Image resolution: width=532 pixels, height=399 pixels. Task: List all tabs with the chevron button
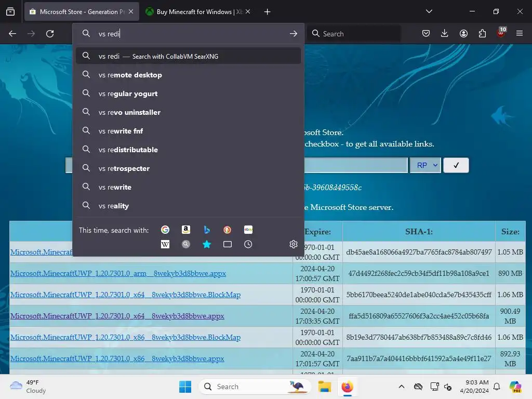coord(429,11)
